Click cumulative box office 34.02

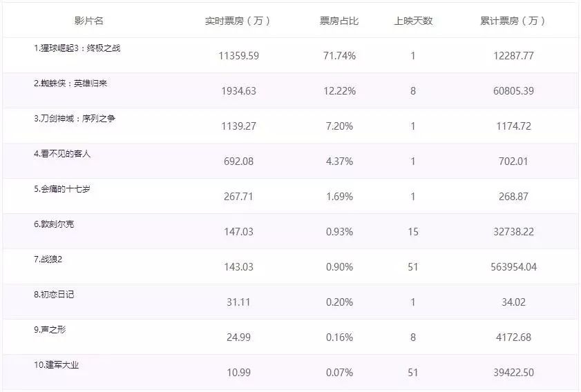point(513,302)
